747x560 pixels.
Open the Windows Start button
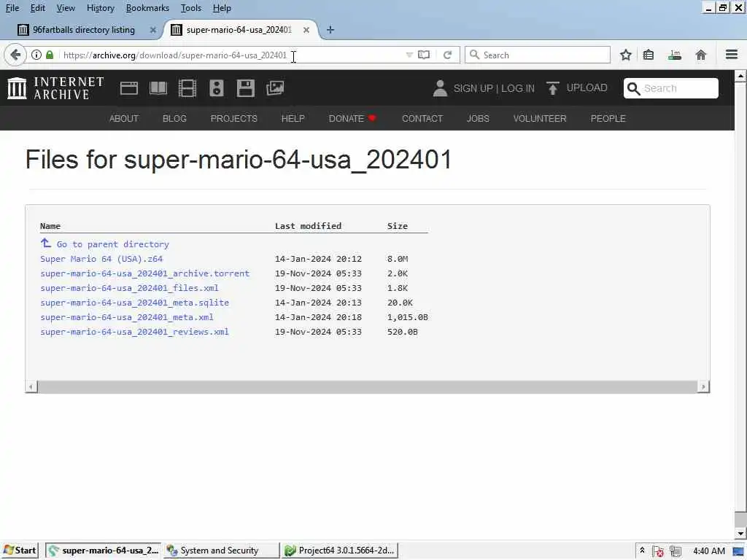(20, 551)
